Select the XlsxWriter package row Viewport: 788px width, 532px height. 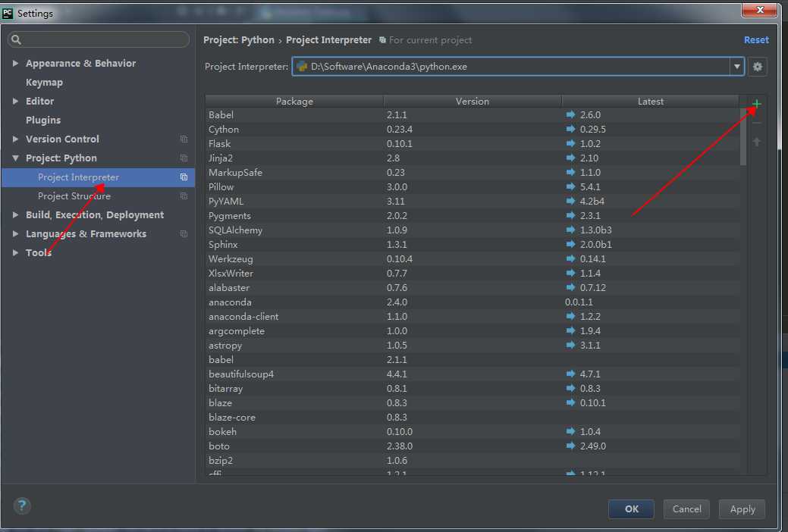(x=472, y=274)
